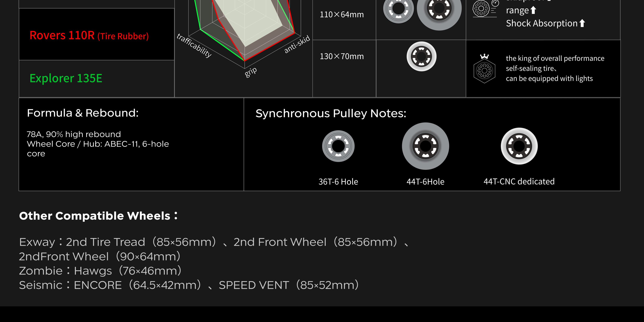Click the anti-skid axis label on chart

(x=297, y=44)
